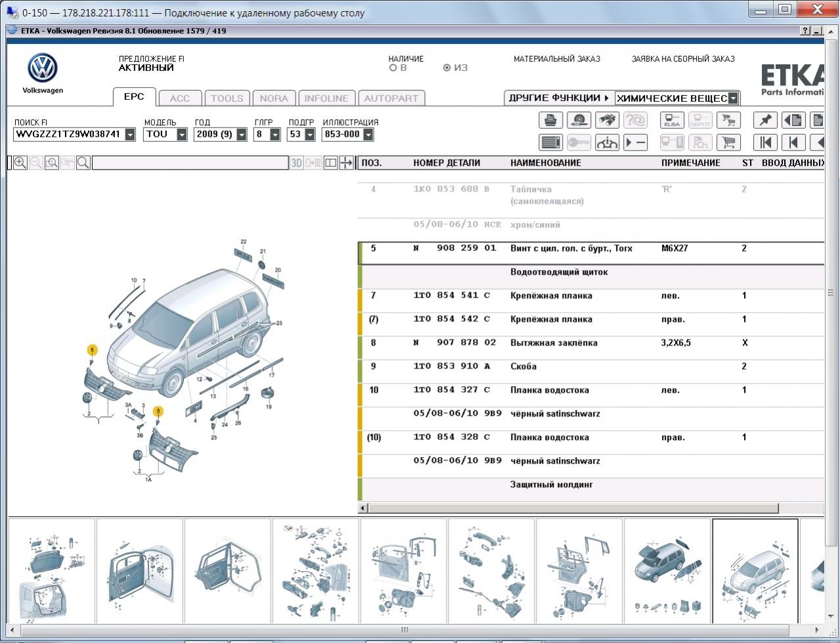Jump to first record with double-bar arrow
840x643 pixels.
click(x=765, y=142)
